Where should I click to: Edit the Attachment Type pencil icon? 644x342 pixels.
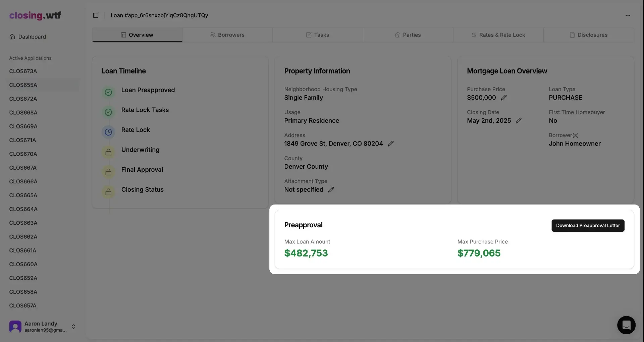point(331,189)
